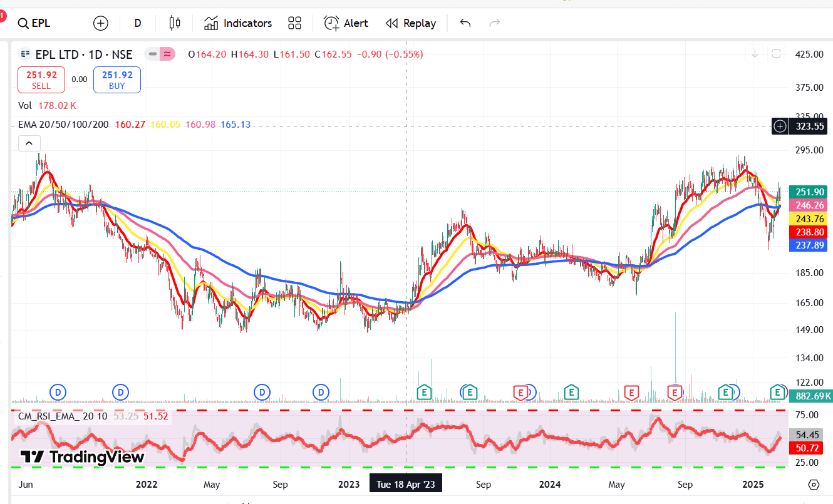Click the 2024 label on time axis
The height and width of the screenshot is (504, 833).
[x=550, y=485]
